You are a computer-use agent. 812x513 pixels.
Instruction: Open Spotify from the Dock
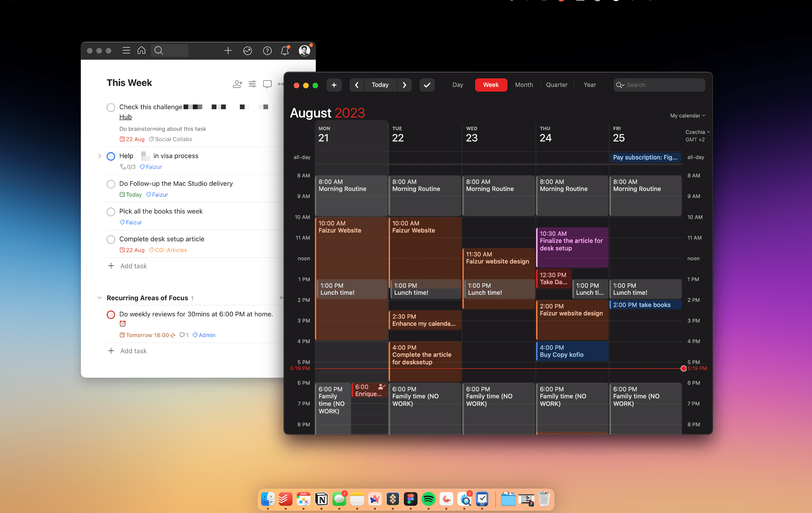(429, 499)
